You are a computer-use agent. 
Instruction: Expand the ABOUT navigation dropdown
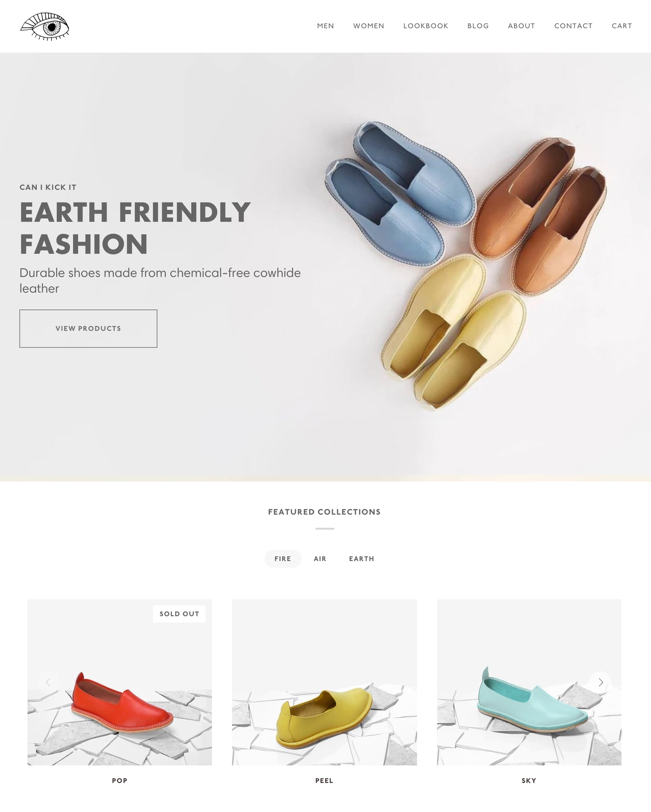coord(521,26)
